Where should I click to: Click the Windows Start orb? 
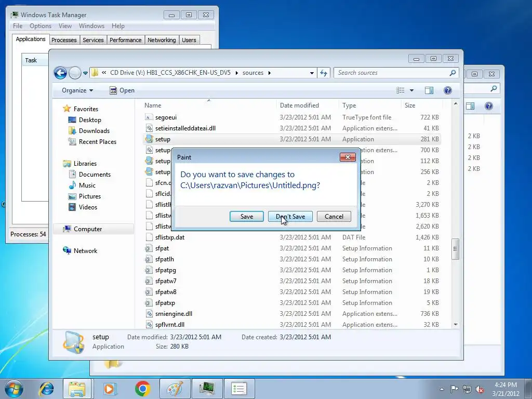pyautogui.click(x=14, y=389)
